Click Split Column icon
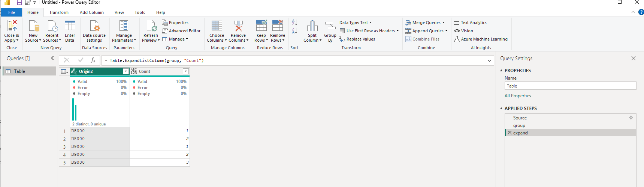Viewport: 644px width, 187px height. (312, 26)
